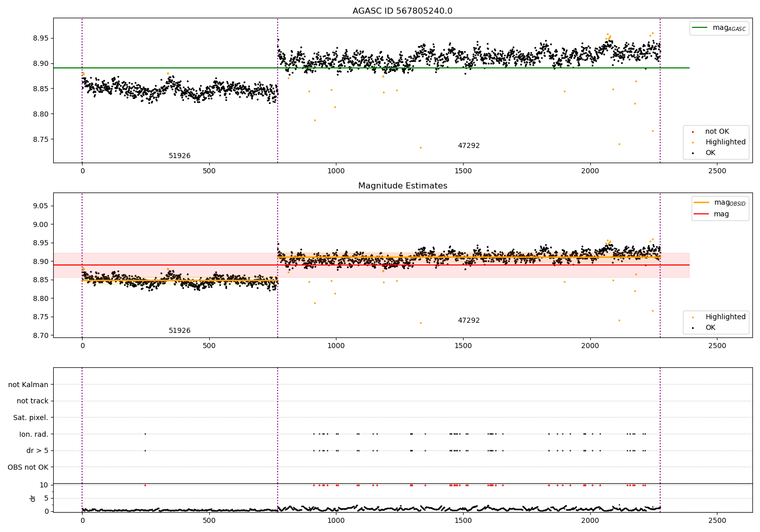Click the red 'not OK' dot marker in top legend
The image size is (760, 532).
693,132
